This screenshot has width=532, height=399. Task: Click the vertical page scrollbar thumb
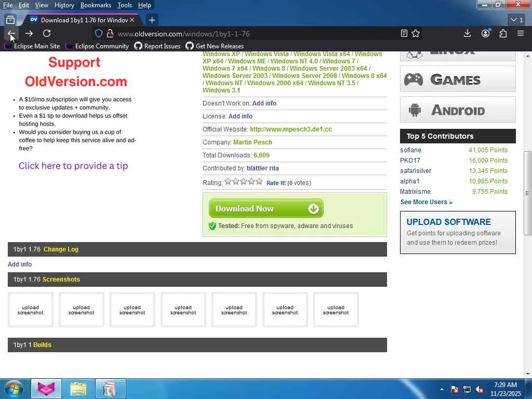(x=527, y=193)
